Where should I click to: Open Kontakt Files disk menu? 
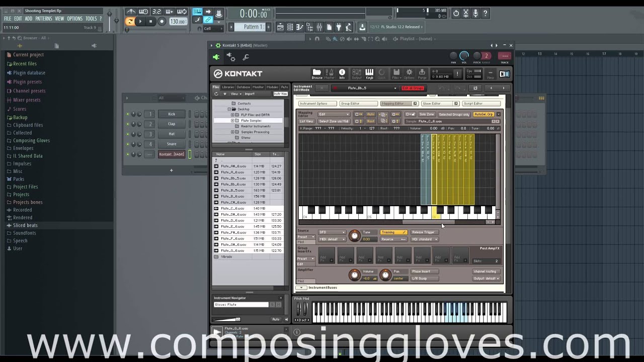396,74
